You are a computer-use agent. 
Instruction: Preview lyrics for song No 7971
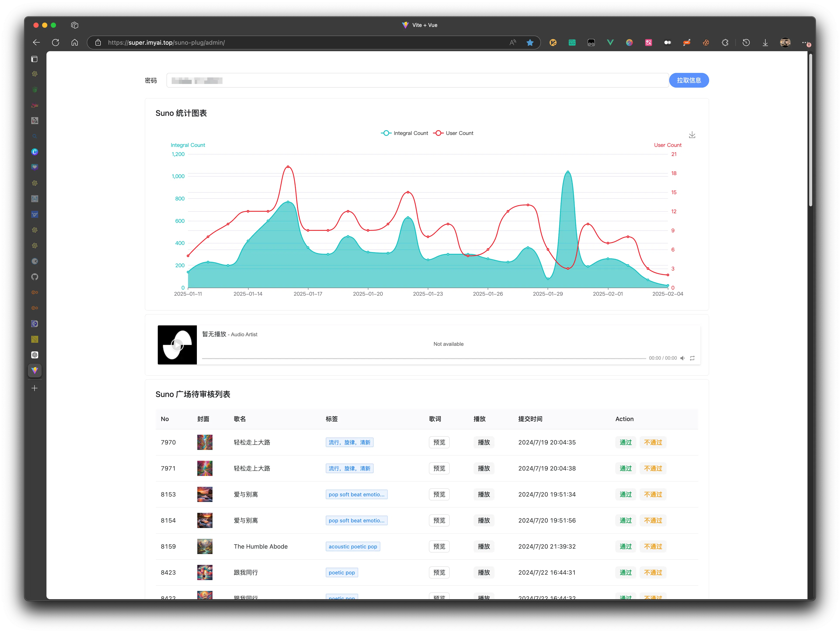tap(439, 468)
